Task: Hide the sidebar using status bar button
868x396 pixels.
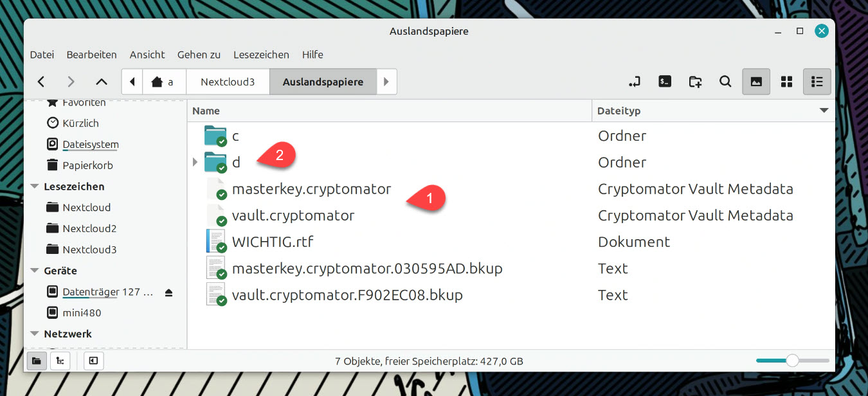Action: (93, 361)
